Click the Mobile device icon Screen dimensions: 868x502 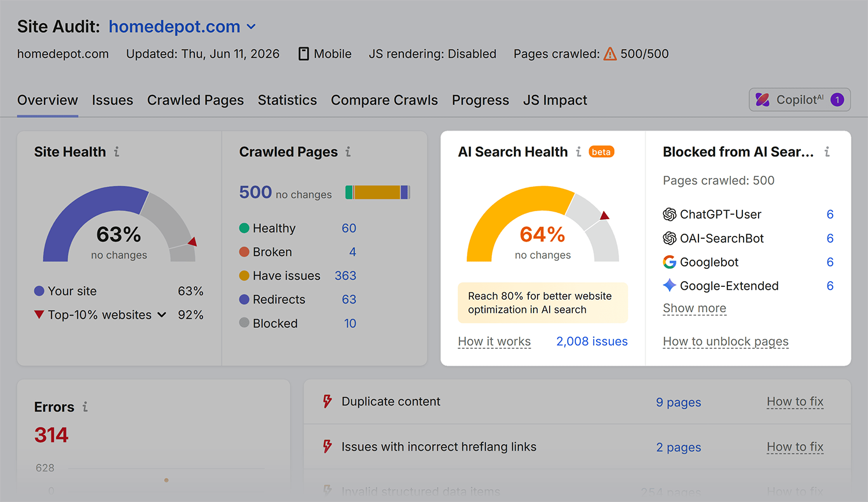tap(303, 54)
